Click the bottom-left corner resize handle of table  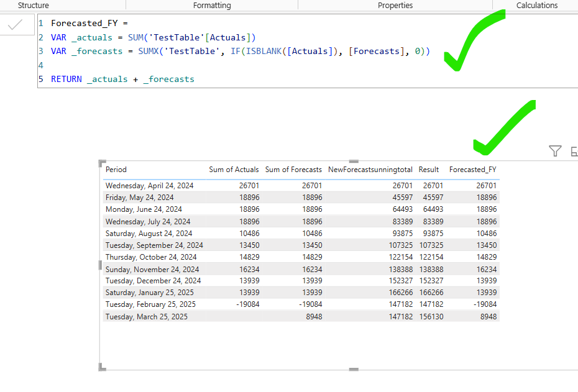[x=102, y=367]
